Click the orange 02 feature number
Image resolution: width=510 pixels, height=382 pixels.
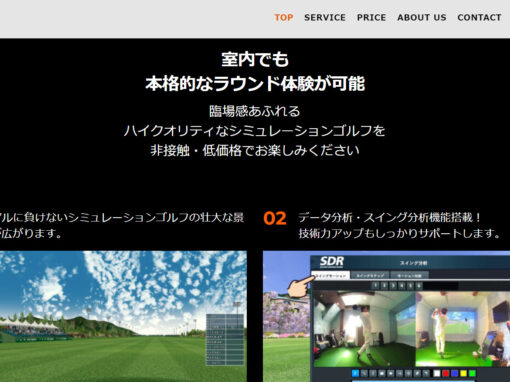(x=275, y=219)
